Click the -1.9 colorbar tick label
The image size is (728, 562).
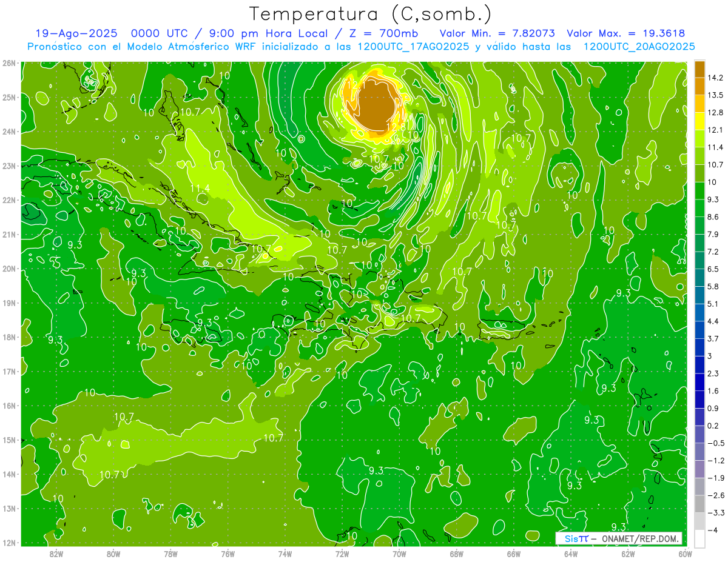pyautogui.click(x=715, y=478)
